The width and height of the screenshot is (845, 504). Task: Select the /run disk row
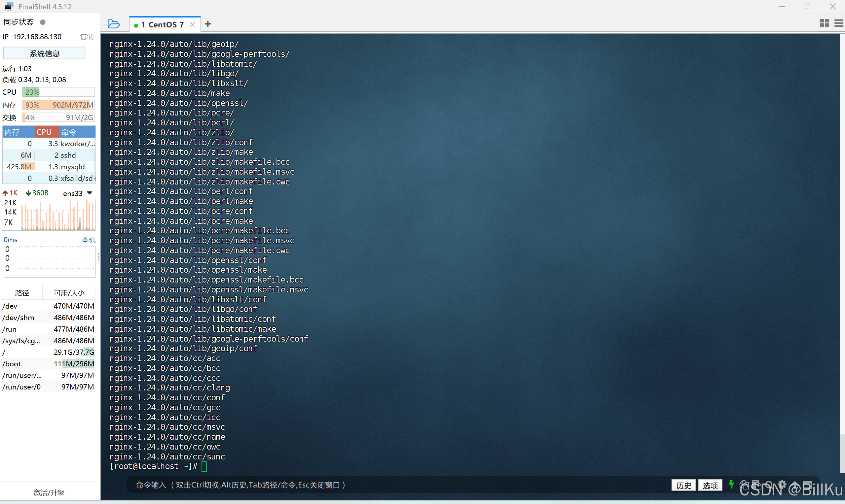(48, 329)
